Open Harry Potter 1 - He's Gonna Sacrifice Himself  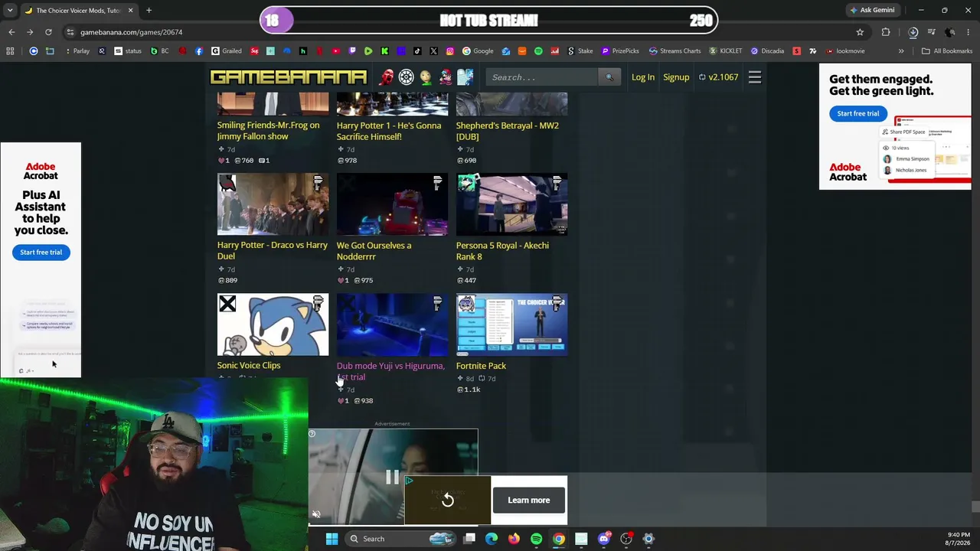pos(389,131)
